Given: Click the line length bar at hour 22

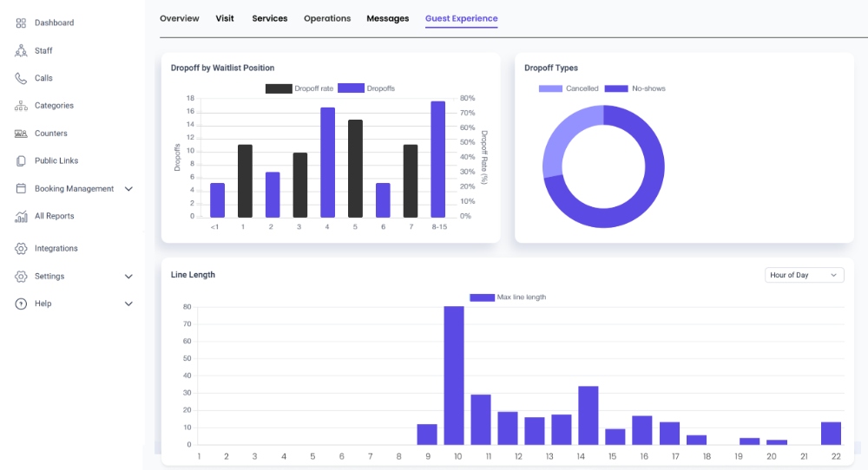Looking at the screenshot, I should coord(831,434).
